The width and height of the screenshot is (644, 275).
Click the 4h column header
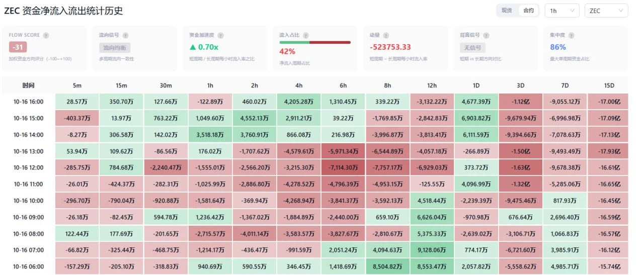click(299, 85)
